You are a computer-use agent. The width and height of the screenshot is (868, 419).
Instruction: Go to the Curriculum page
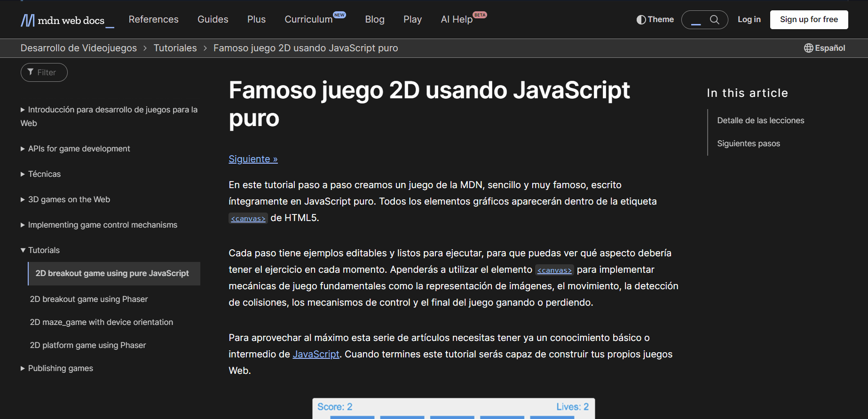point(308,19)
